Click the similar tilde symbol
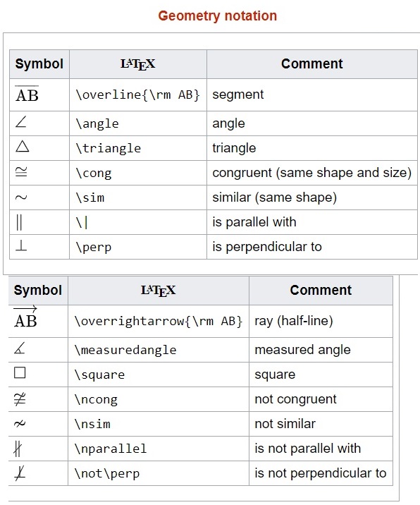The width and height of the screenshot is (420, 505). click(21, 197)
